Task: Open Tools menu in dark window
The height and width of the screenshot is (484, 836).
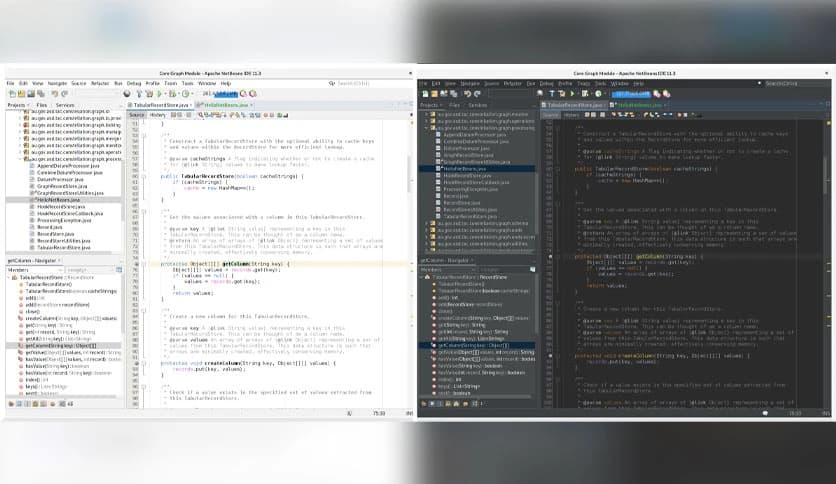Action: [x=600, y=84]
